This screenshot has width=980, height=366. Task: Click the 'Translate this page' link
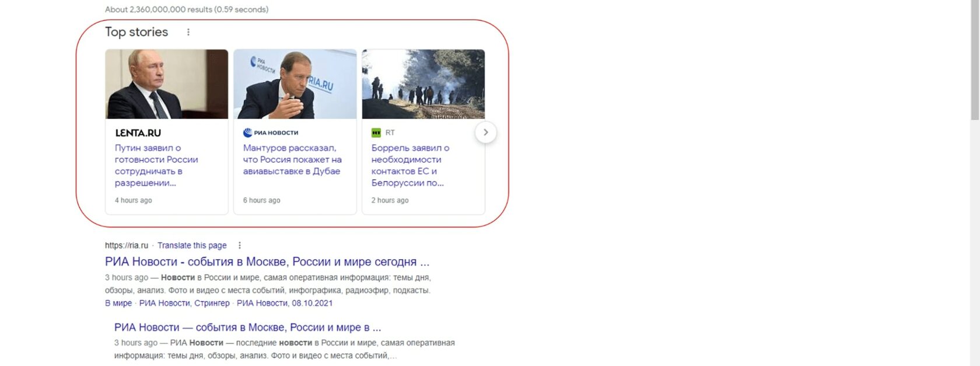pyautogui.click(x=192, y=246)
